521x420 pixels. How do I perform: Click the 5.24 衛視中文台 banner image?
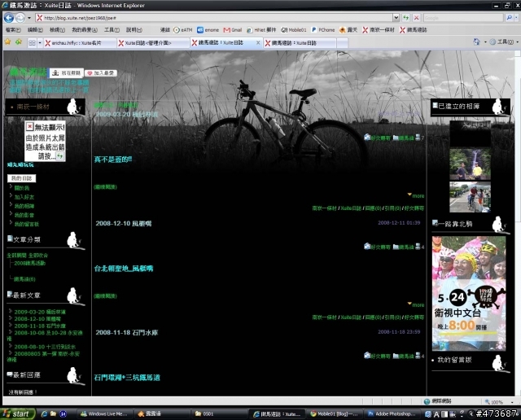(x=469, y=293)
